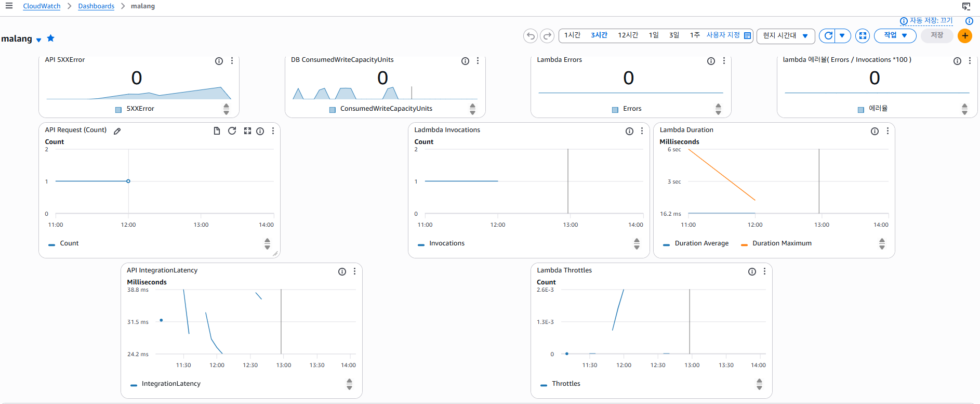Click the 저장 save button
980x404 pixels.
click(937, 35)
